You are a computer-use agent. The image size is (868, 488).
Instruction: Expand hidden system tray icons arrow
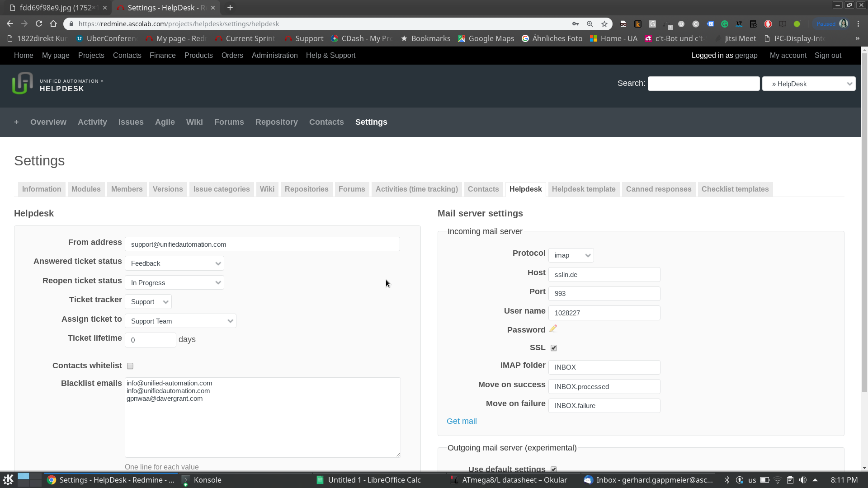tap(815, 480)
